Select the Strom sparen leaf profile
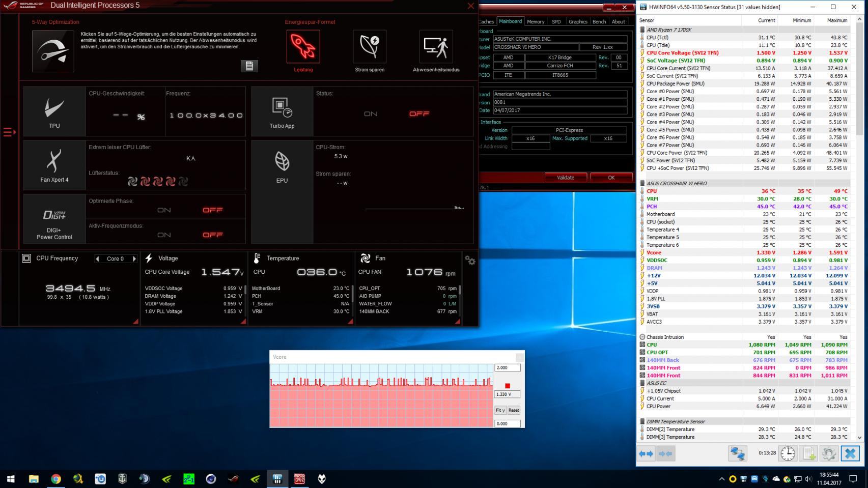Viewport: 868px width, 488px height. click(370, 47)
